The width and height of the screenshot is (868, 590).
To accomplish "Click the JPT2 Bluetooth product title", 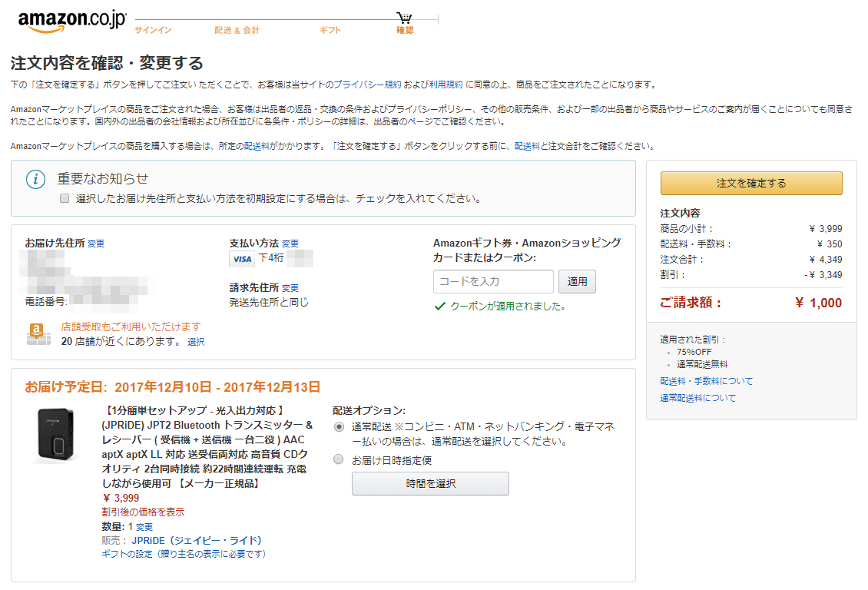I will (207, 446).
